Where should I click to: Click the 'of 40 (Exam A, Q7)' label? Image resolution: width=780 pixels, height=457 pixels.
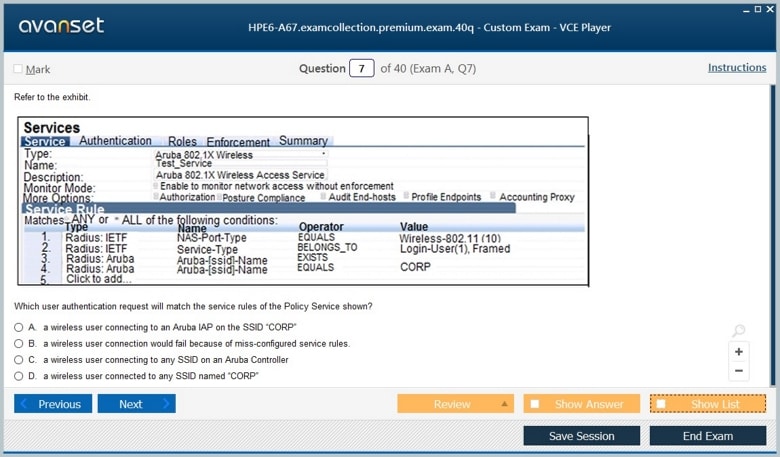pyautogui.click(x=428, y=69)
